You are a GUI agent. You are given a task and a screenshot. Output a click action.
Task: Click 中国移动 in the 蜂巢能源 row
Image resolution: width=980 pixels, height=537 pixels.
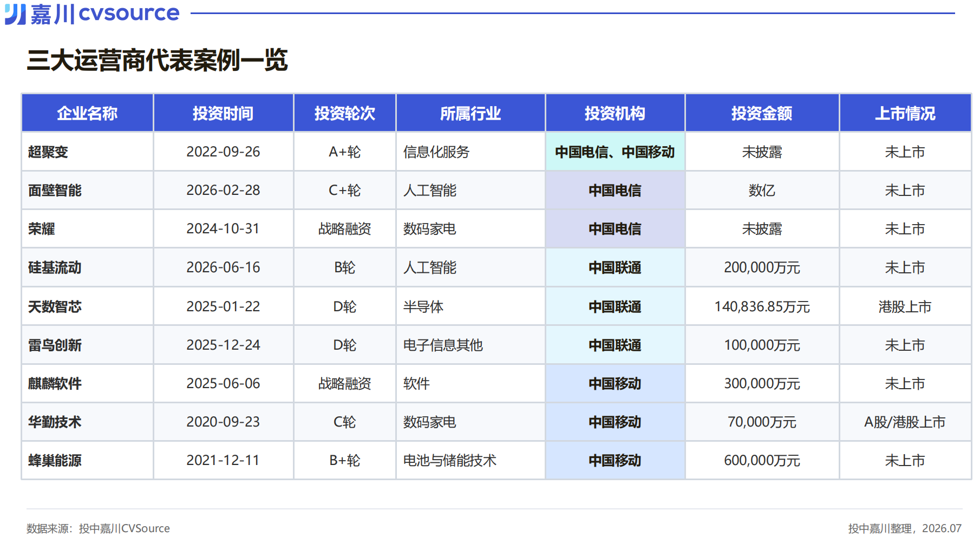coord(615,460)
